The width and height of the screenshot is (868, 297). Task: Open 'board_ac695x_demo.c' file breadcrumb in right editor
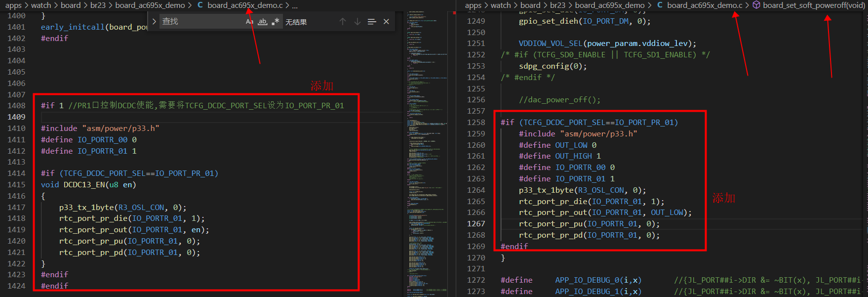pos(705,5)
